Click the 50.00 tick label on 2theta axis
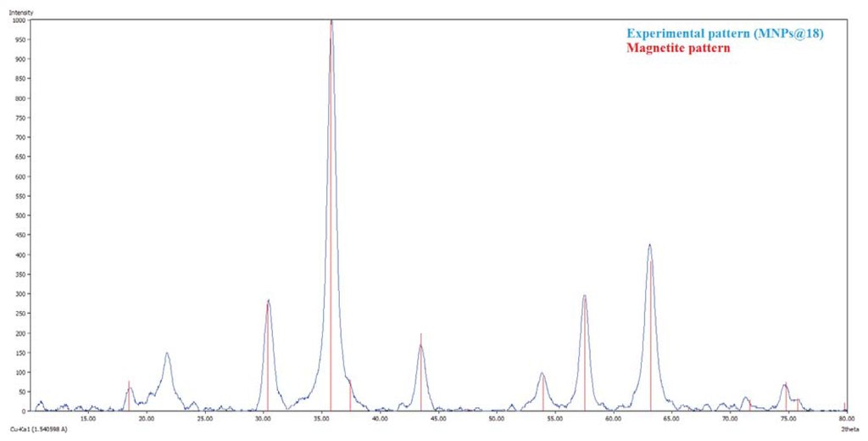Screen dimensions: 868x441 pos(497,418)
